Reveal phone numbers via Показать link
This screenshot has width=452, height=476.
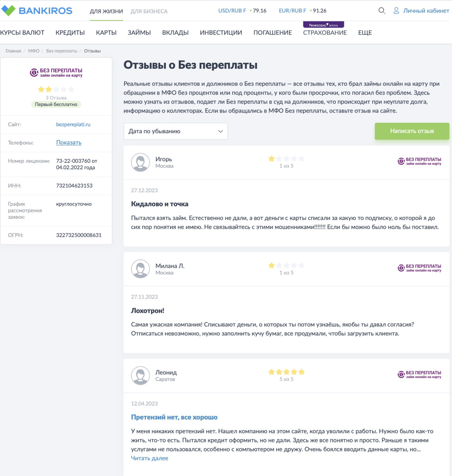pyautogui.click(x=69, y=143)
